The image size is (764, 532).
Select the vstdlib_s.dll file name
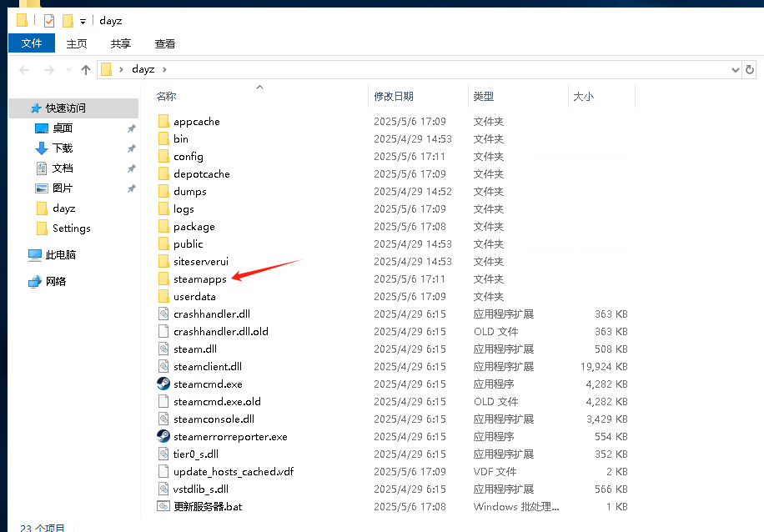click(201, 489)
